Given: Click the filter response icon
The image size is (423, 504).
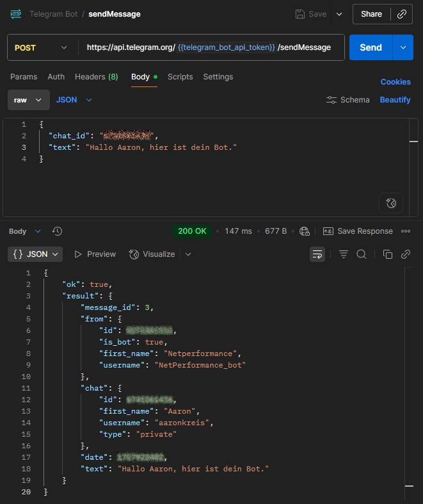Looking at the screenshot, I should click(344, 254).
